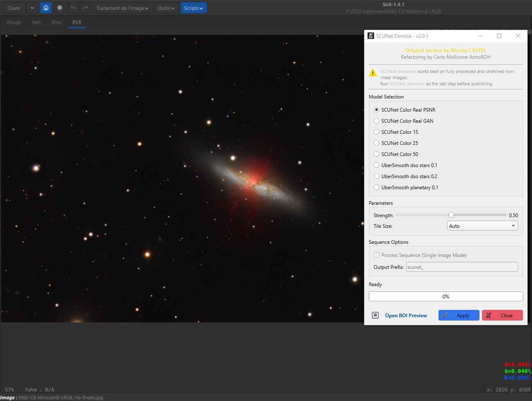Click the redo arrow icon
Image resolution: width=532 pixels, height=401 pixels.
coord(85,8)
